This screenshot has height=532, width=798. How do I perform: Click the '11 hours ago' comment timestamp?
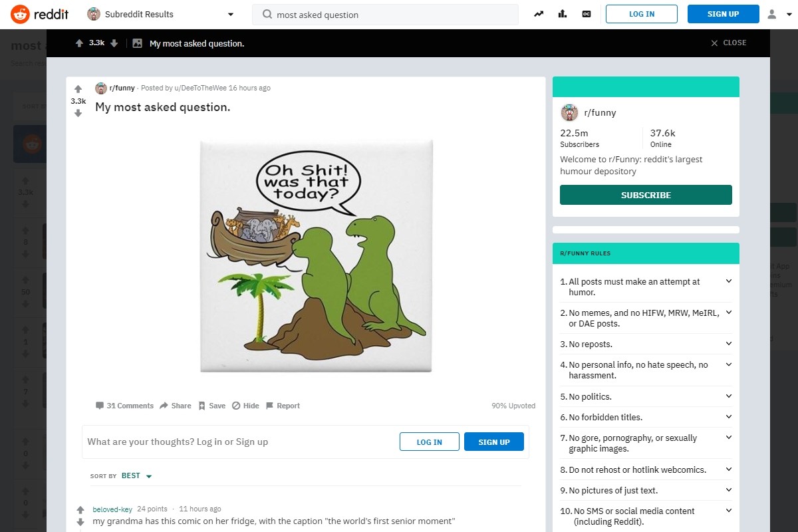coord(200,509)
